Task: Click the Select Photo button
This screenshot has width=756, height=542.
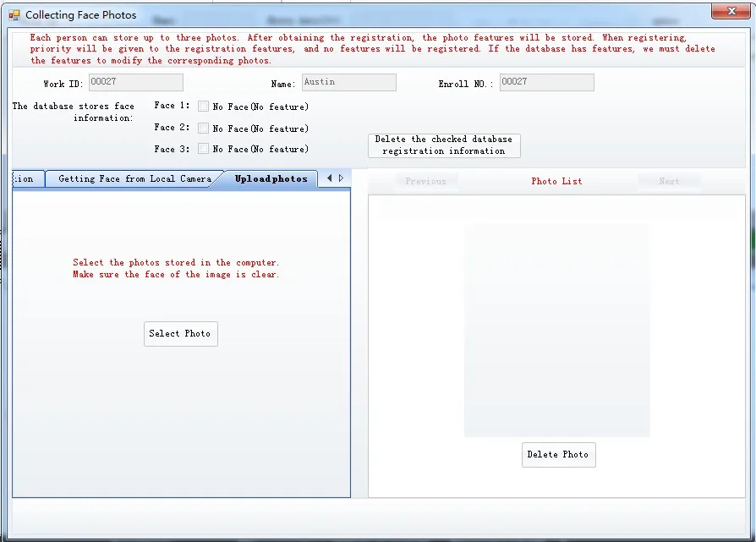Action: click(180, 334)
